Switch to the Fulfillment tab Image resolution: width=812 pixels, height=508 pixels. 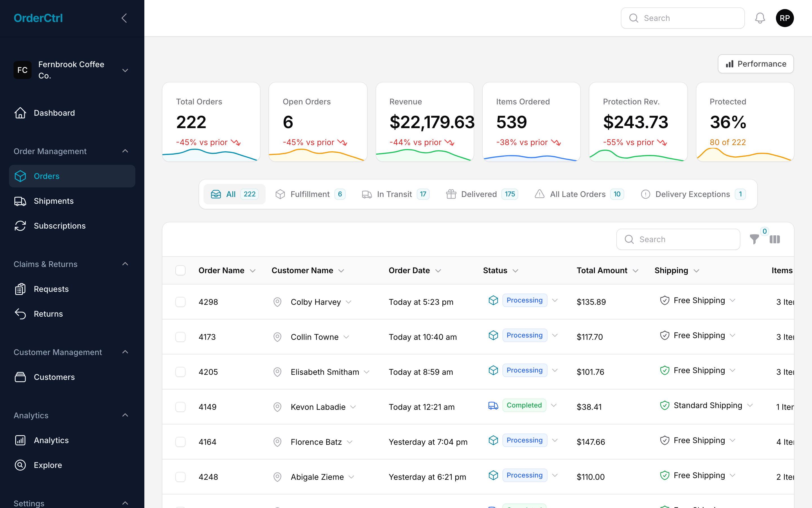tap(310, 194)
